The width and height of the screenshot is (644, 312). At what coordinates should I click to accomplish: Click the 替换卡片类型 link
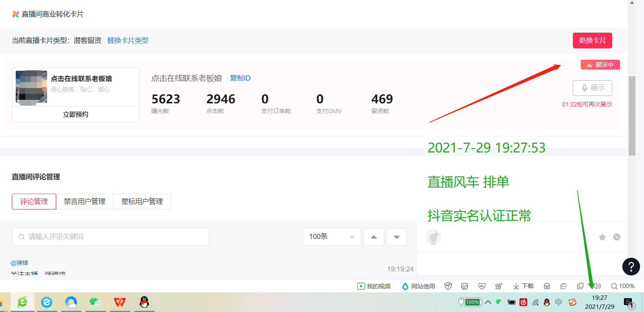coord(128,40)
